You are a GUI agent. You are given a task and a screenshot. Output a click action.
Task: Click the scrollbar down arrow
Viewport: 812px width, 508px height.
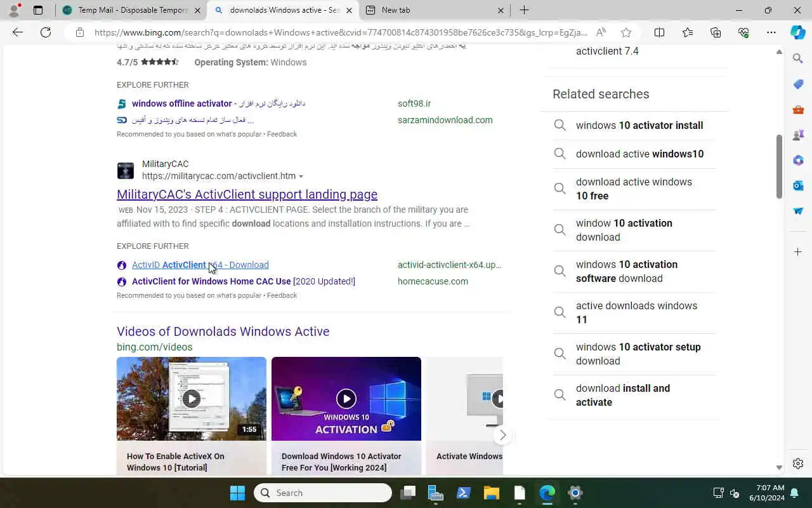tap(779, 468)
